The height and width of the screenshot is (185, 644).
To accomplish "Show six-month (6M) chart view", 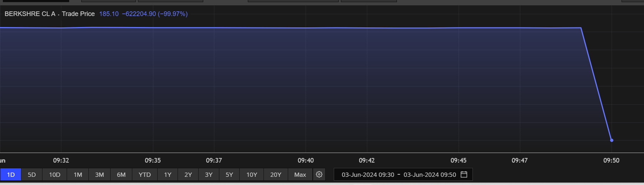I will [121, 175].
